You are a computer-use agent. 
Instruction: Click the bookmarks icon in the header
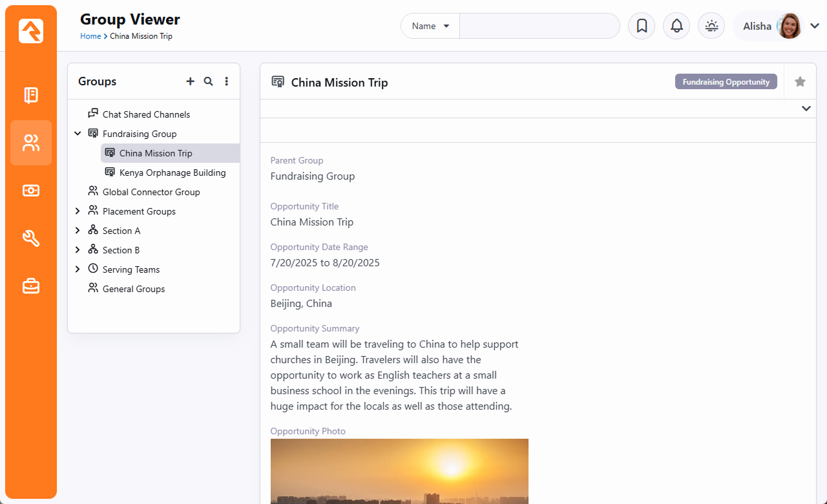[x=642, y=26]
